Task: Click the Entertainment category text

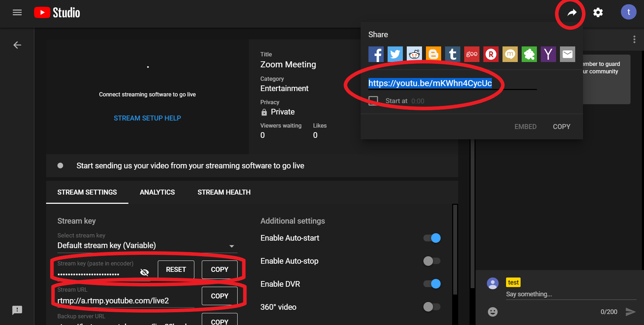Action: [284, 88]
